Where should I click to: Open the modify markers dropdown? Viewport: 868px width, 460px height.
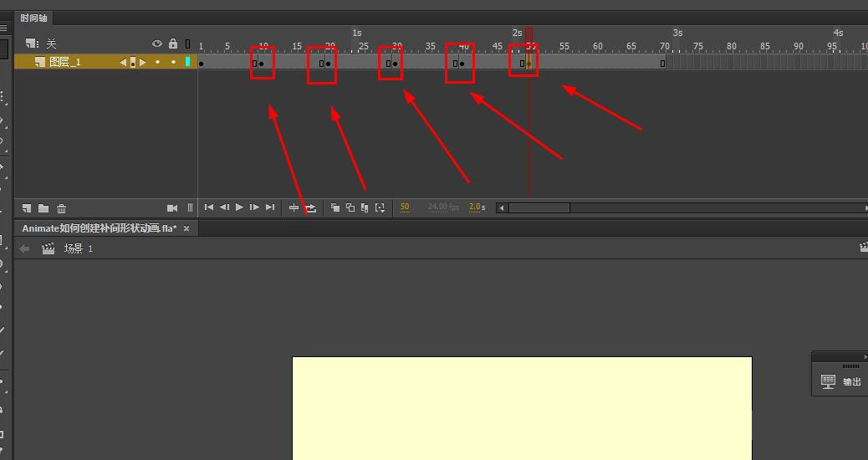tap(380, 207)
